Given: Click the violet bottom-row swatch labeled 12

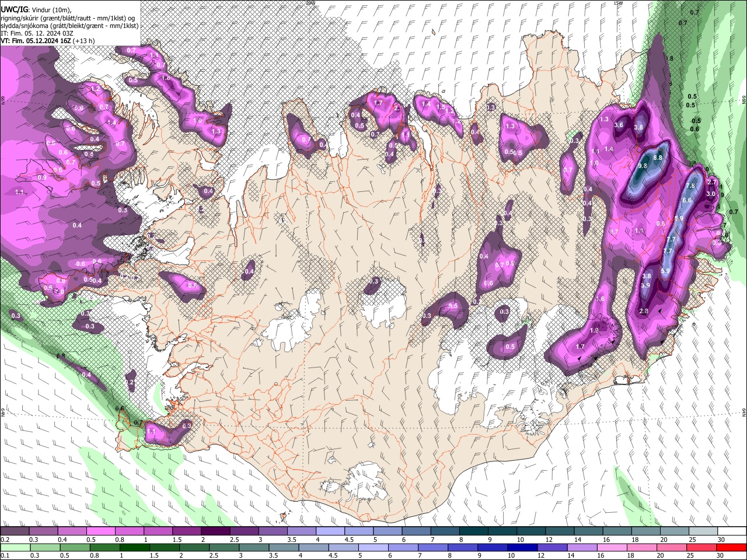Looking at the screenshot, I should [553, 547].
